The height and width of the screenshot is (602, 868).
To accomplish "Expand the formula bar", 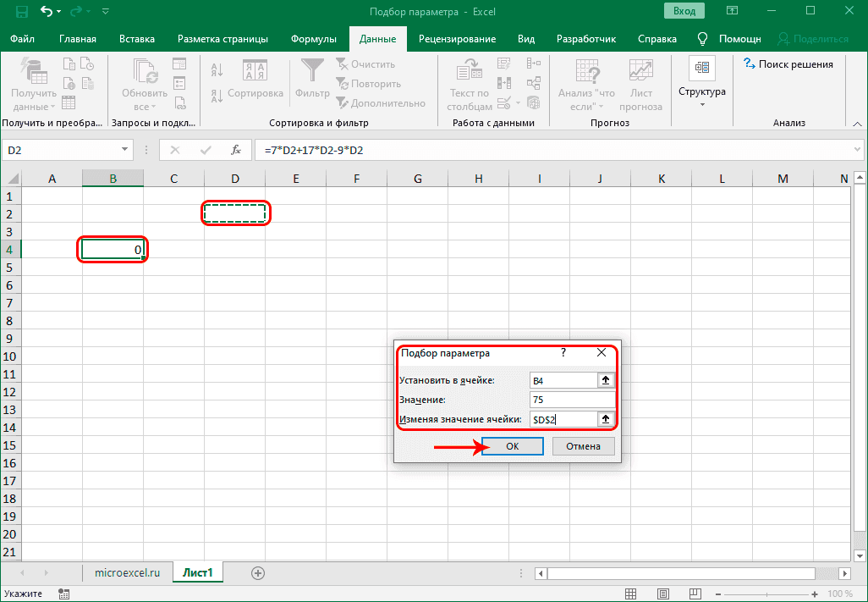I will point(856,150).
